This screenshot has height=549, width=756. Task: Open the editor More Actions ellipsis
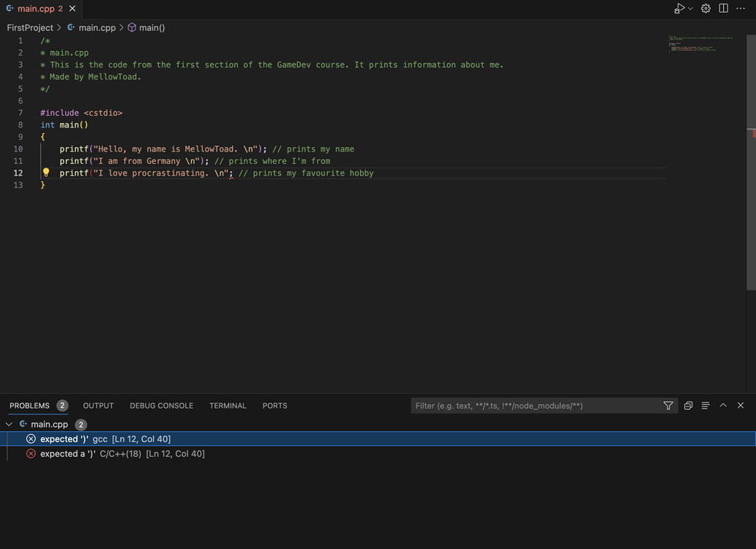[741, 9]
